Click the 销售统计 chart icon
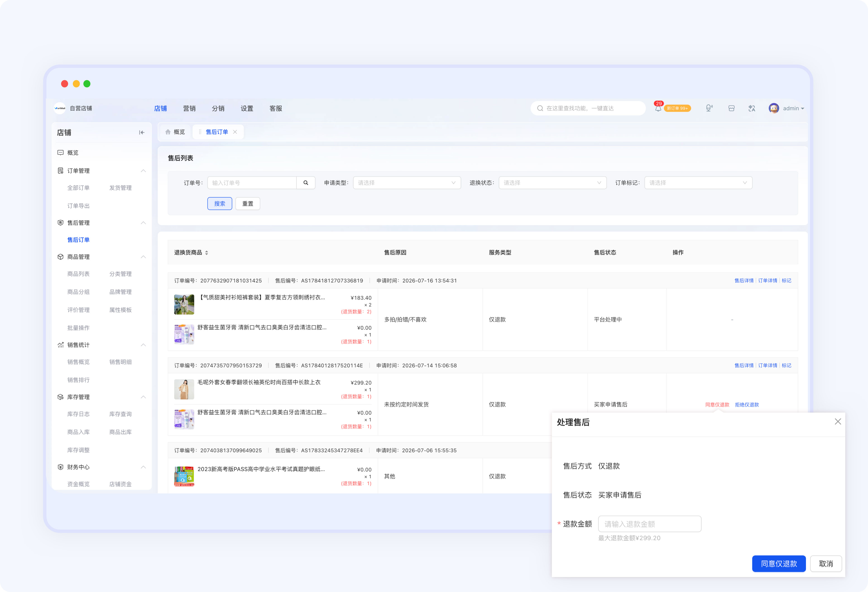 point(60,345)
